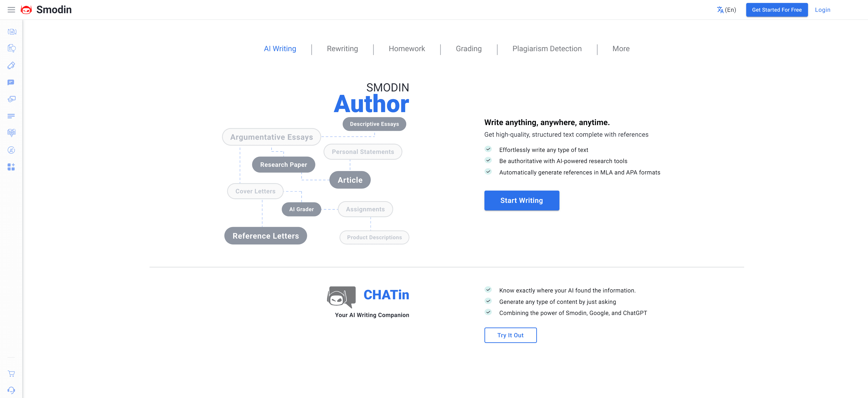Click the search sidebar icon

click(12, 49)
